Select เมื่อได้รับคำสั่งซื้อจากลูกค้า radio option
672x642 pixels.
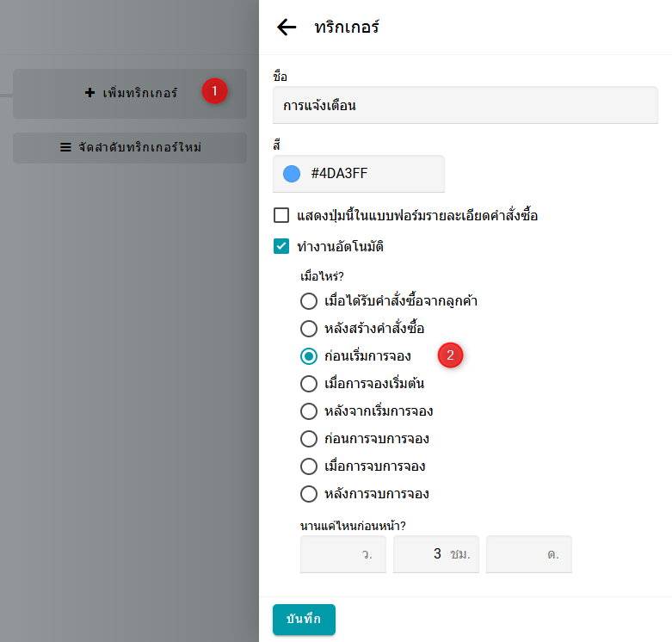[309, 301]
